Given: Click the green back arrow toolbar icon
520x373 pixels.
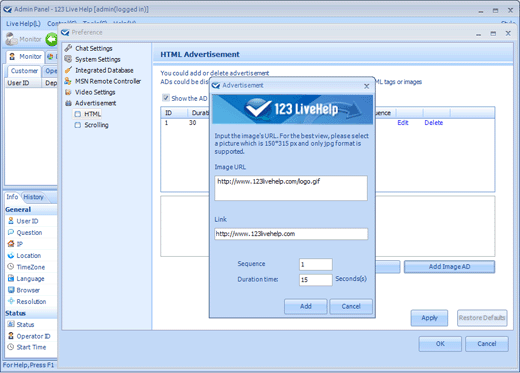Looking at the screenshot, I should tap(52, 39).
